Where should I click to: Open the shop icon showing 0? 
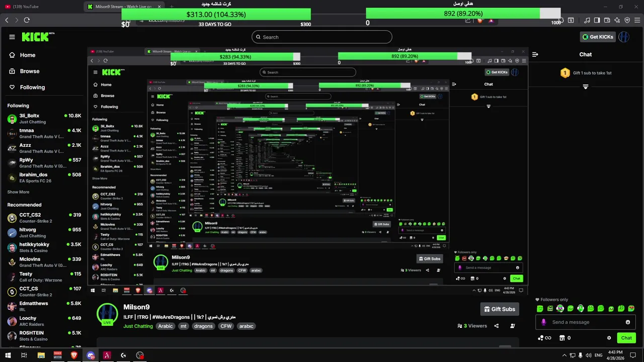(x=565, y=338)
